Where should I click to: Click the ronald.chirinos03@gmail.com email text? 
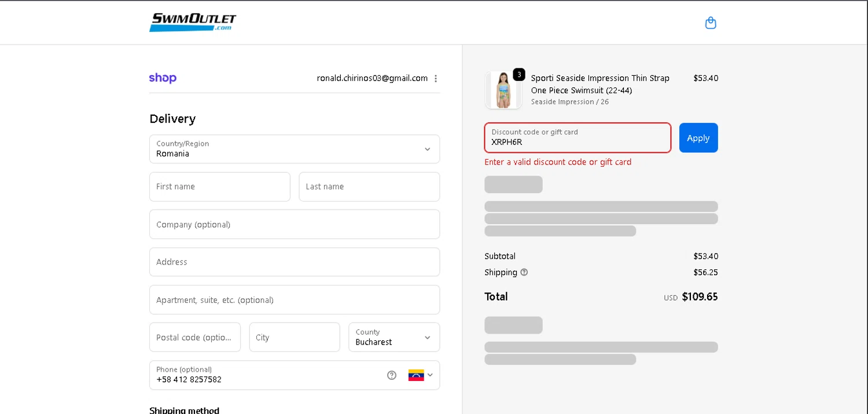click(372, 78)
